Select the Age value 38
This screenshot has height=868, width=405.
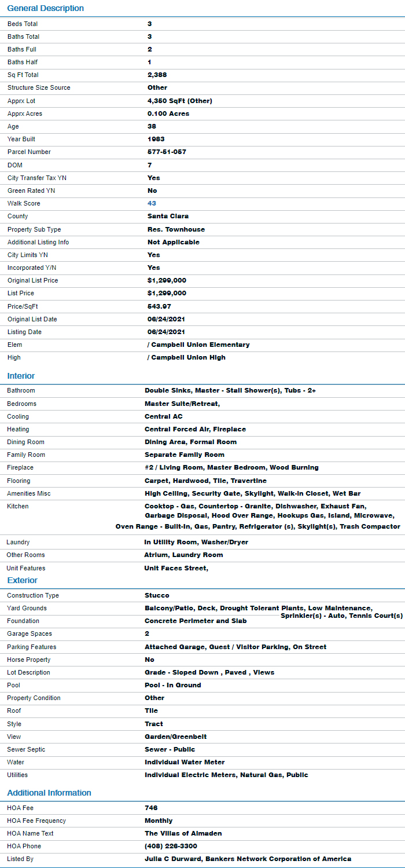[152, 126]
